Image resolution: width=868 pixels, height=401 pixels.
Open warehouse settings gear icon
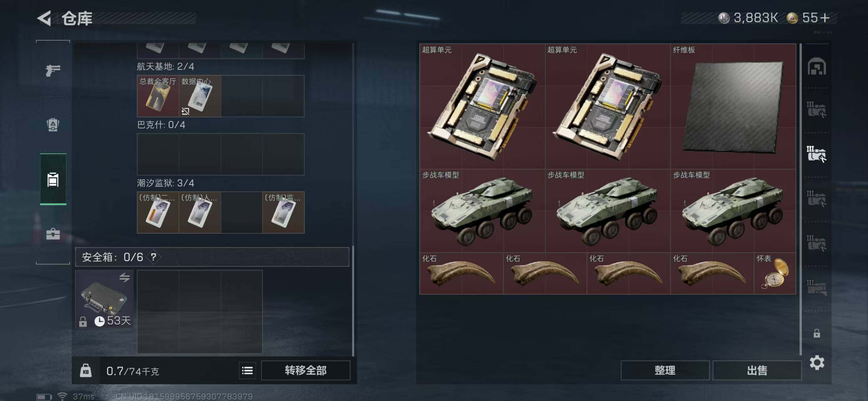817,362
